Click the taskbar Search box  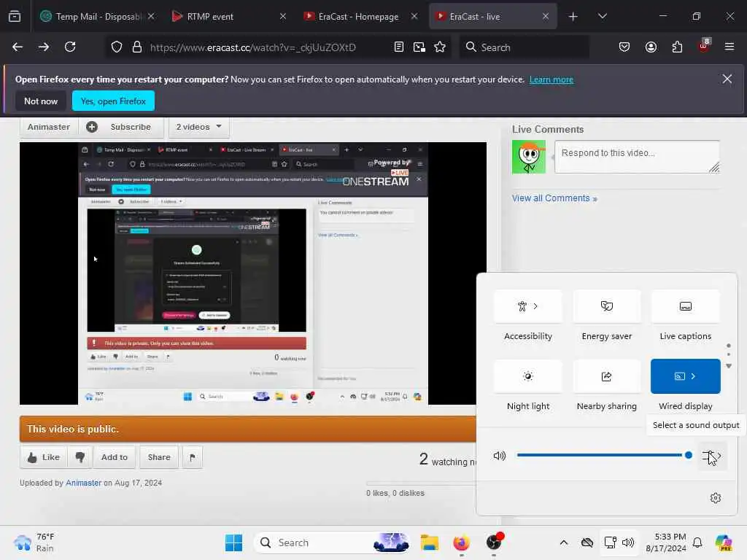pyautogui.click(x=333, y=542)
